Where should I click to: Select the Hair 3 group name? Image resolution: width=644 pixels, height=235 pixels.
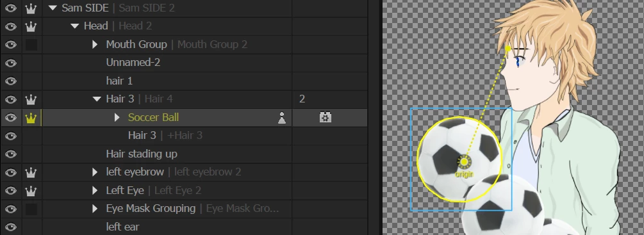tap(120, 99)
